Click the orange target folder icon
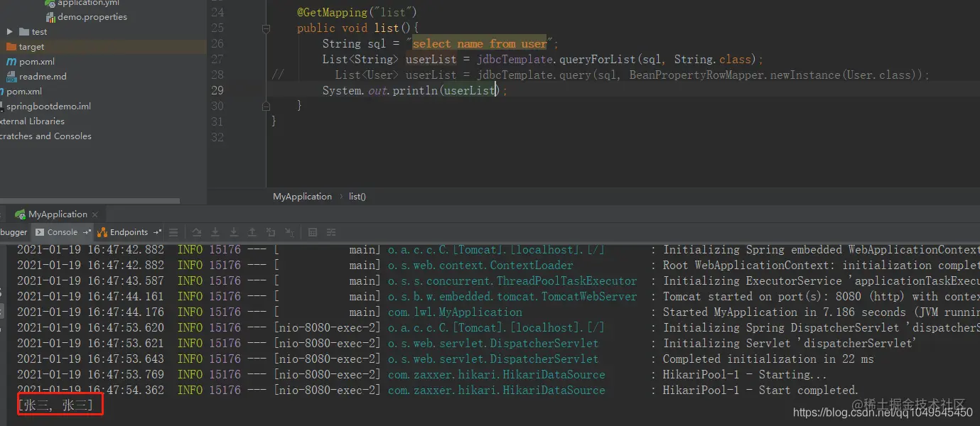The image size is (980, 426). (x=11, y=47)
